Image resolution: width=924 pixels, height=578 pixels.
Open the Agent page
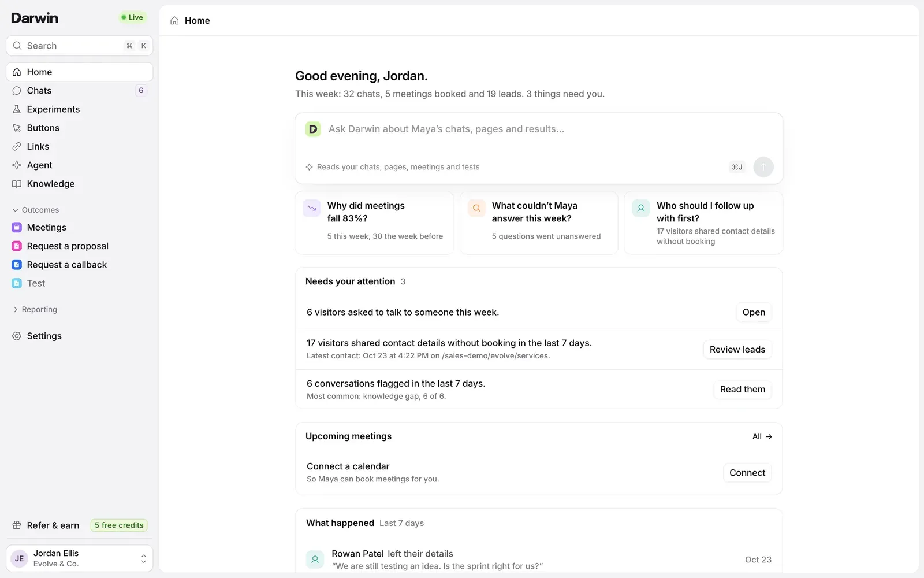pyautogui.click(x=80, y=165)
